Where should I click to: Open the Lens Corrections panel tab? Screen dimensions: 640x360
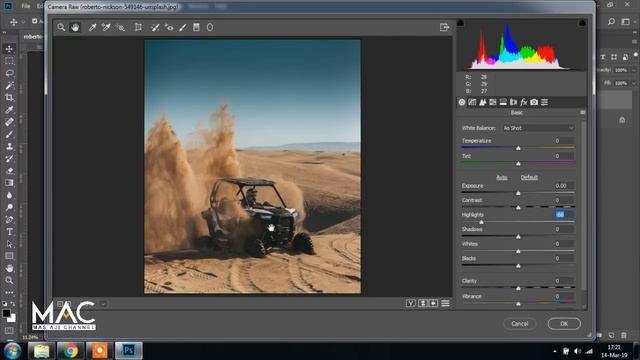[513, 102]
